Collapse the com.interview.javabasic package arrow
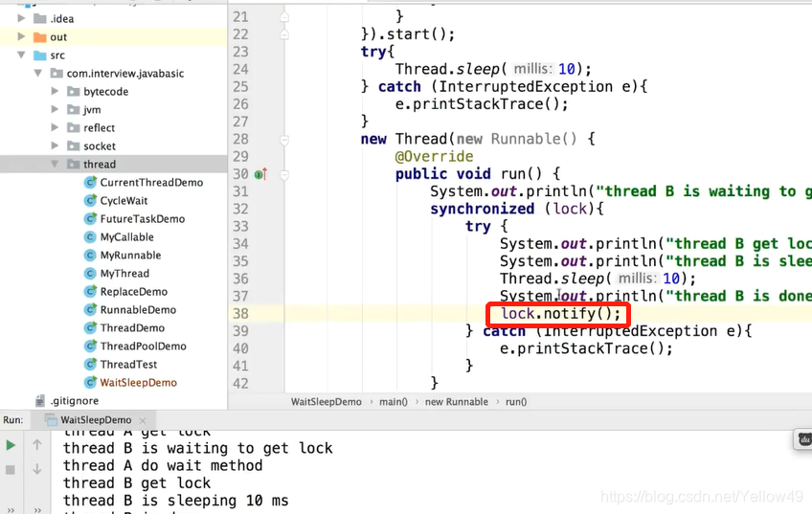Viewport: 812px width, 514px height. pos(37,73)
